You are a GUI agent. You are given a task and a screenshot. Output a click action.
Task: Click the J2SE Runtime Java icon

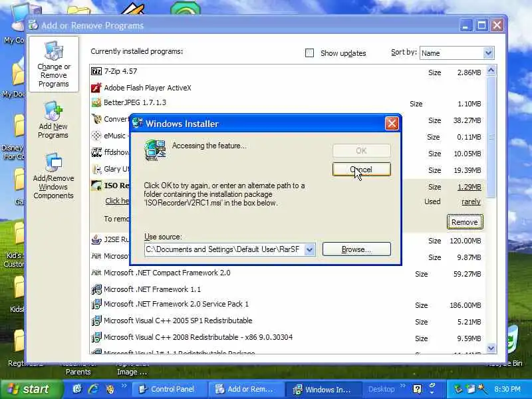tap(96, 239)
